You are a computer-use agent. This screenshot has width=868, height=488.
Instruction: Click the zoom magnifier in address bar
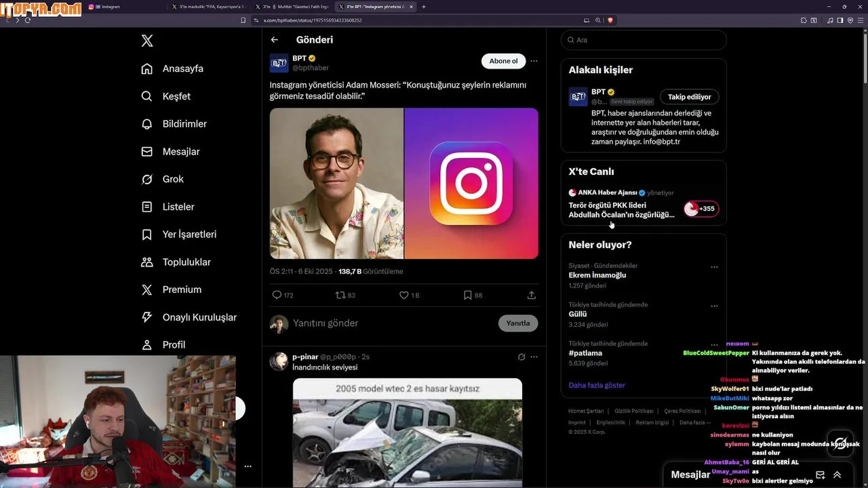598,20
